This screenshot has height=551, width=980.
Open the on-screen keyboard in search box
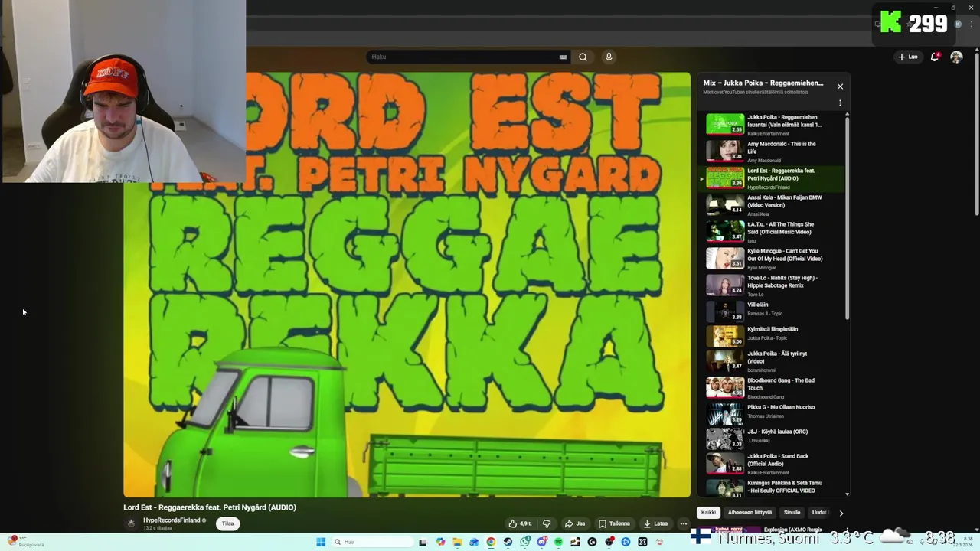563,57
